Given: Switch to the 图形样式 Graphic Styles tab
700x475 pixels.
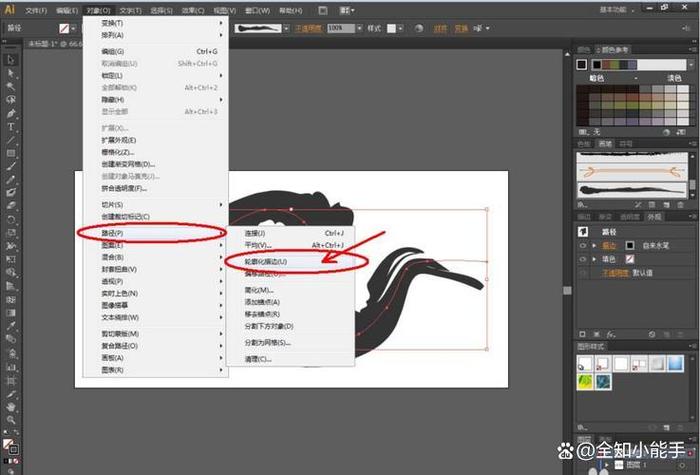Looking at the screenshot, I should tap(591, 346).
